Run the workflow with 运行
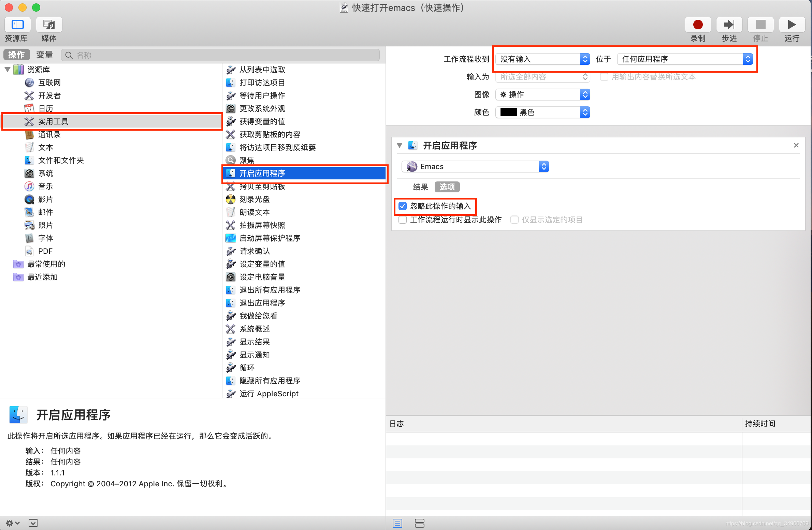Viewport: 812px width, 530px height. pyautogui.click(x=792, y=25)
